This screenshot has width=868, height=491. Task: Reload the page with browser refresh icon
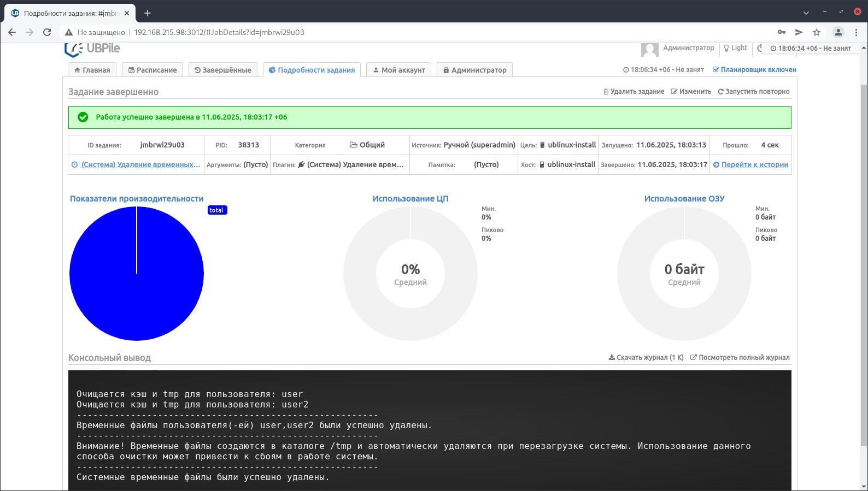[x=47, y=32]
